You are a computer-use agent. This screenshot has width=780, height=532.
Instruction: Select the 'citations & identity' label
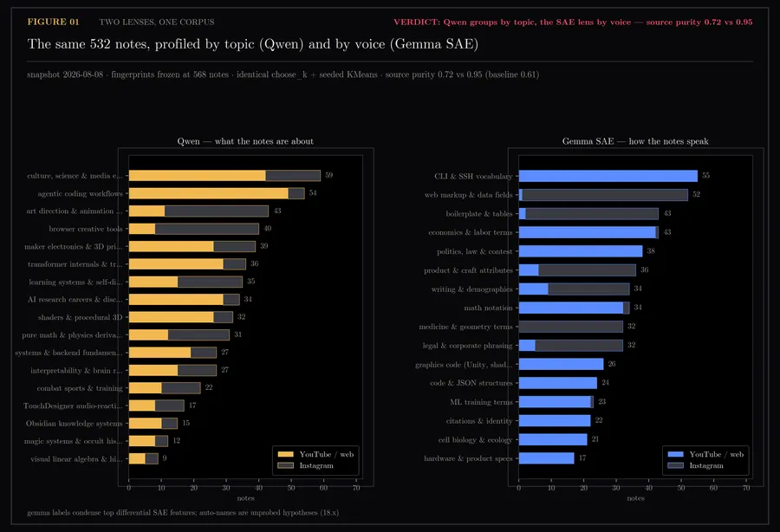pos(479,420)
